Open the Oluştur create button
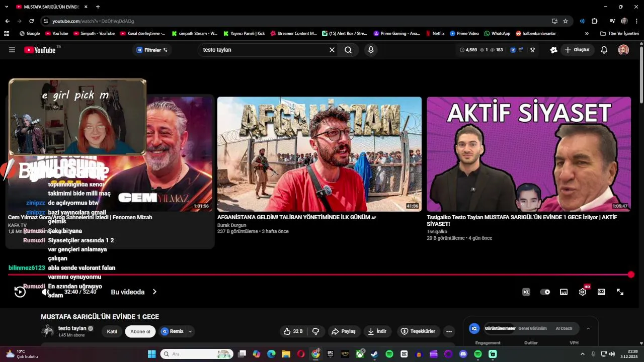The width and height of the screenshot is (644, 362). tap(577, 50)
